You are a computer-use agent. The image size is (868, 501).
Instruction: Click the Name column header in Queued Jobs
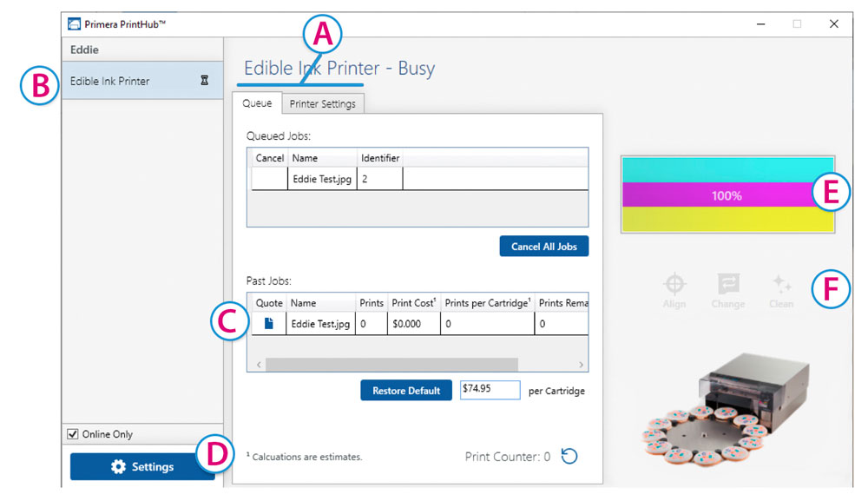click(322, 158)
